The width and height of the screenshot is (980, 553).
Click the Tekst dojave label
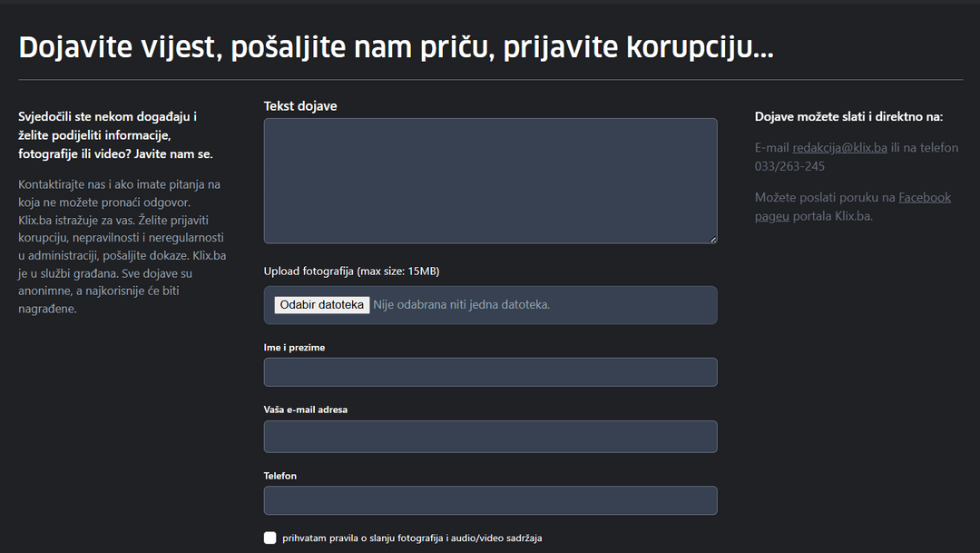300,105
